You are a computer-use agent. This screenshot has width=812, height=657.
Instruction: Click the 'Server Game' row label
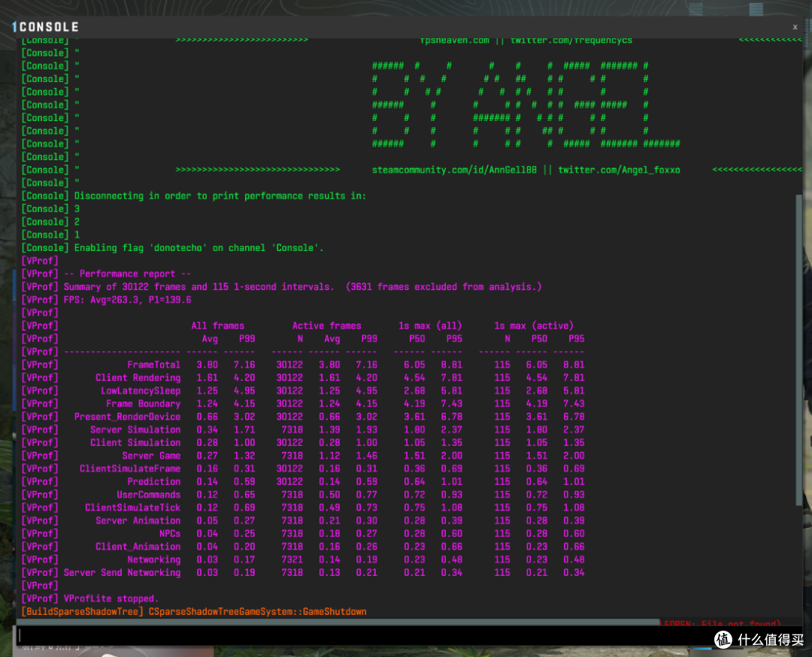[151, 456]
